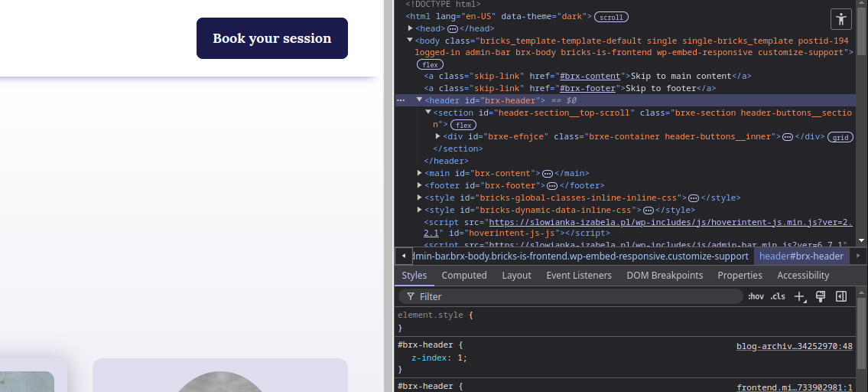Select the html lang en-US element line
The image size is (868, 392).
point(499,17)
